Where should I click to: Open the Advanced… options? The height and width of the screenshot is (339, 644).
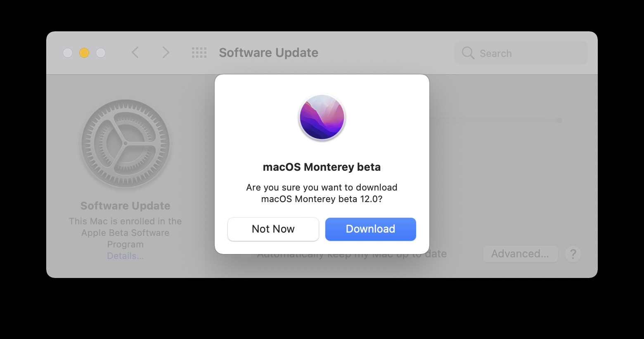click(520, 254)
